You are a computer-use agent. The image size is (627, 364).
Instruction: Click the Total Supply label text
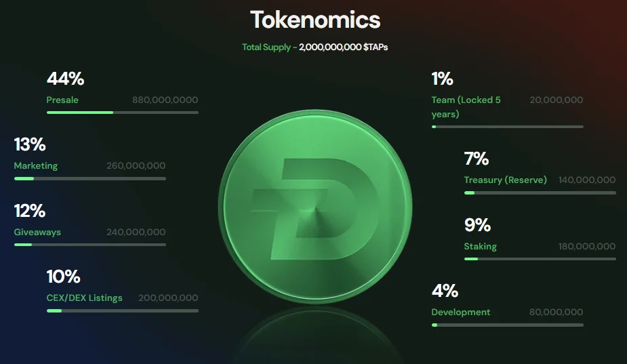(x=268, y=47)
